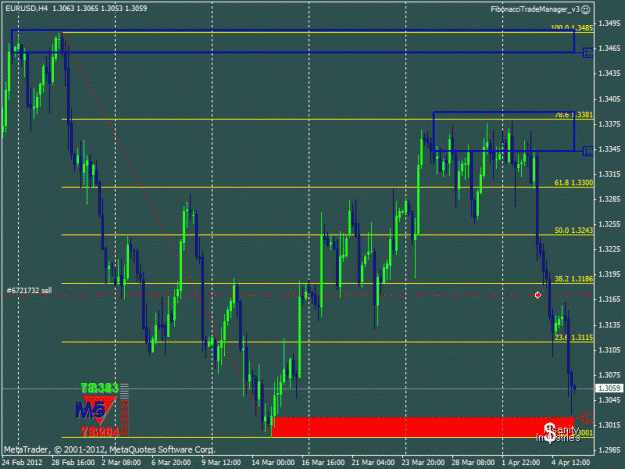Select the blue rectangle around 78.6 level
Viewport: 625px width, 469px height.
[x=504, y=131]
